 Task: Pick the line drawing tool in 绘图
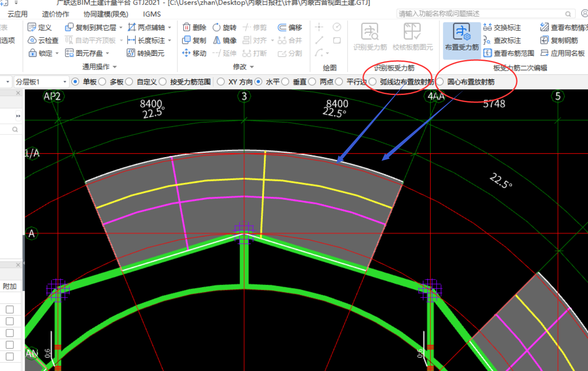click(x=319, y=40)
